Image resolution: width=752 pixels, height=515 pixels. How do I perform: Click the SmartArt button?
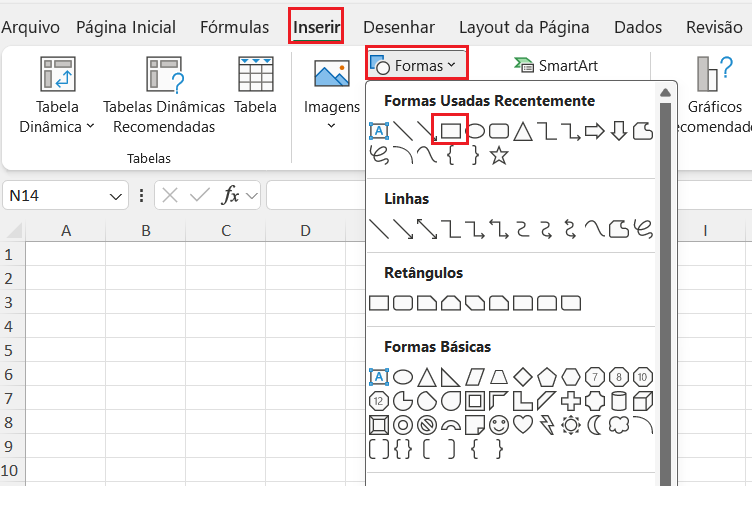(556, 66)
